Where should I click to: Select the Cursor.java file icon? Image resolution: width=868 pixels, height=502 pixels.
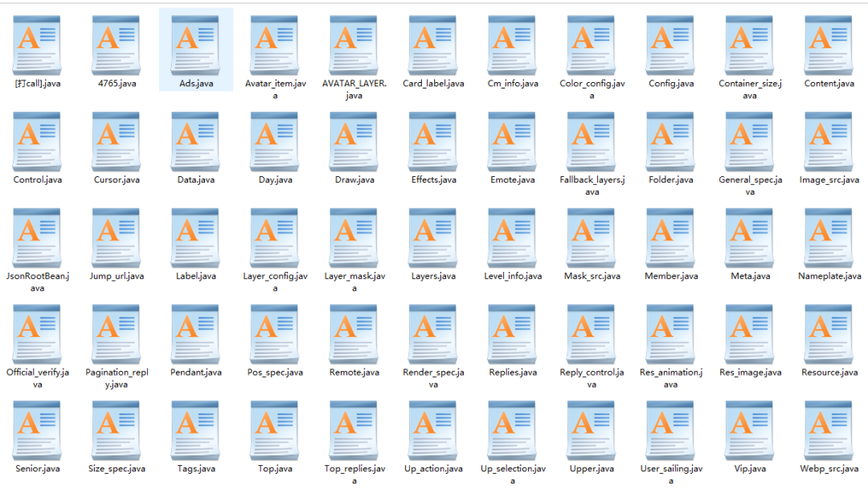[117, 142]
